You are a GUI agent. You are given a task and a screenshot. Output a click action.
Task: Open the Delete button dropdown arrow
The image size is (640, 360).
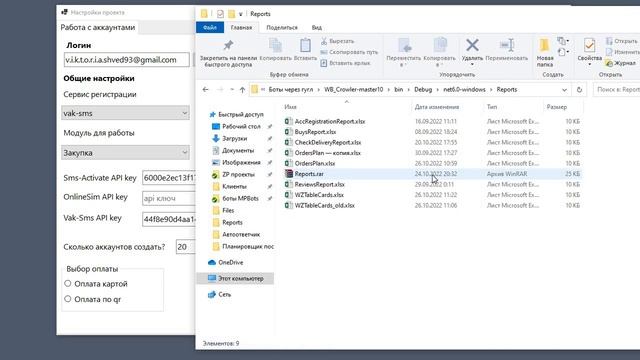(x=472, y=65)
